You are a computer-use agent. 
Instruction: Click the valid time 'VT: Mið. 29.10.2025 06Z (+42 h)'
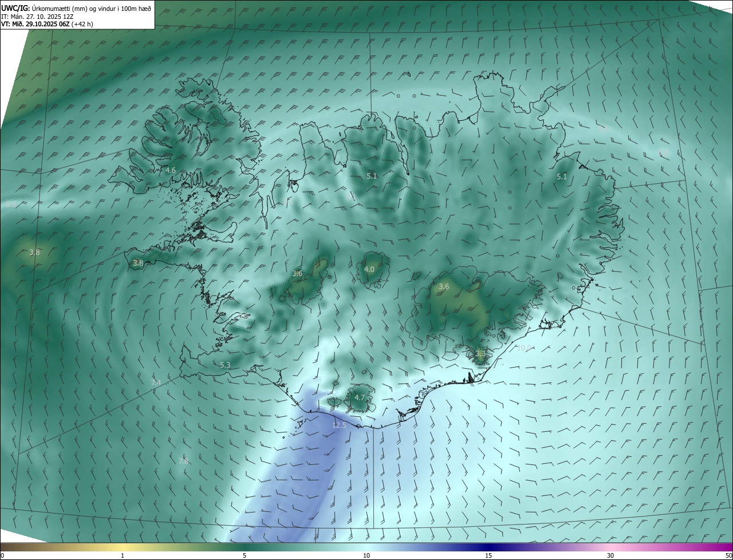[47, 24]
